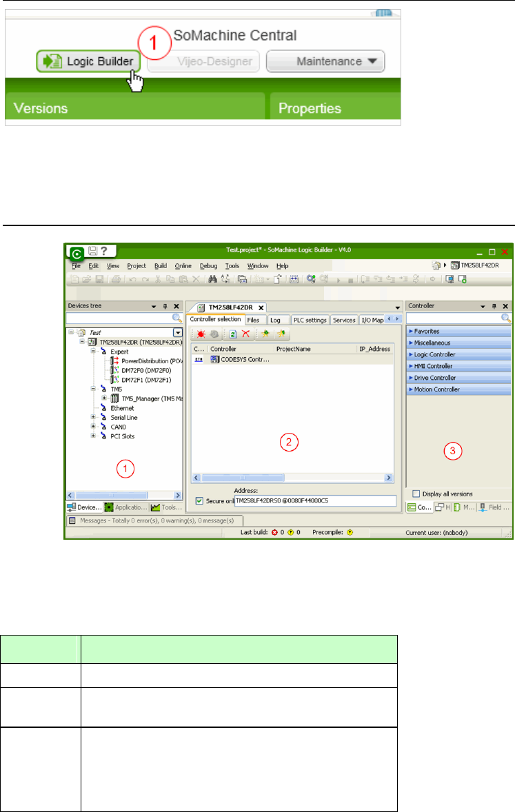Click the TM258LF42DR breadcrumb at top right

coord(474,265)
